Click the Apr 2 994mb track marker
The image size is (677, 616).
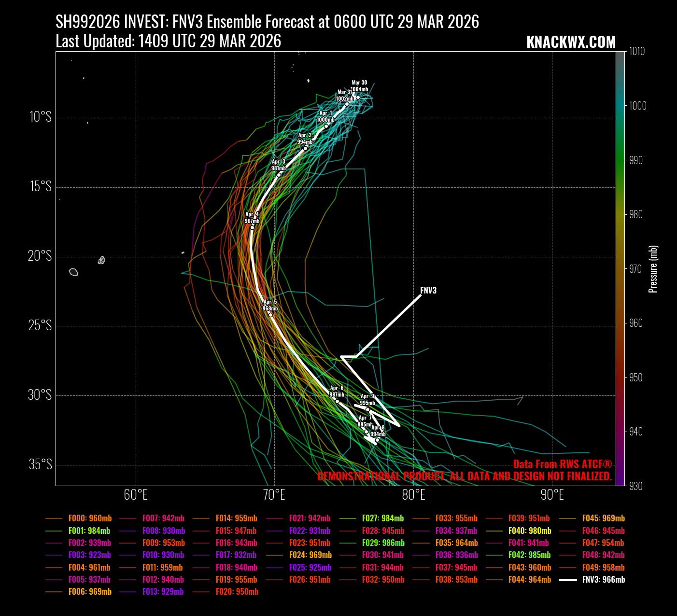[x=305, y=148]
